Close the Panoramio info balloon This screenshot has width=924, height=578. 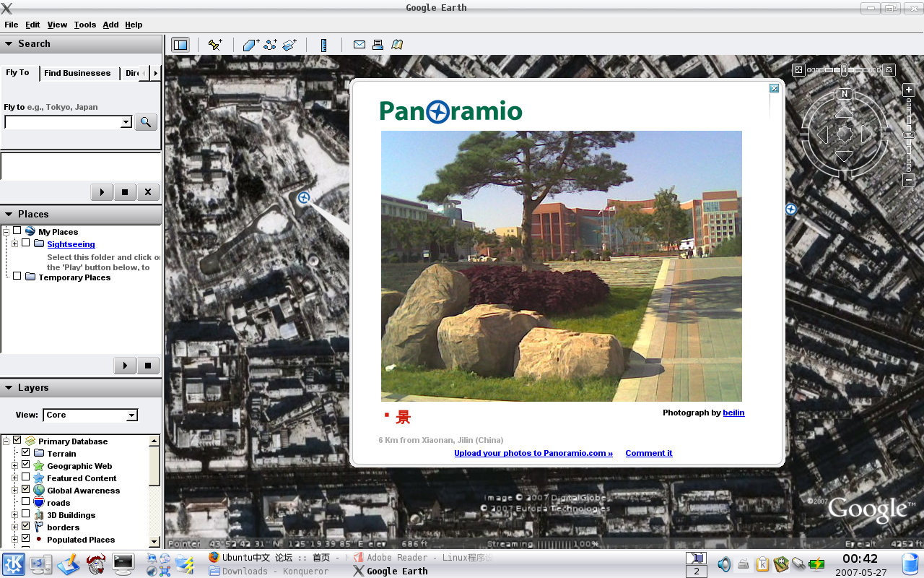pyautogui.click(x=774, y=88)
